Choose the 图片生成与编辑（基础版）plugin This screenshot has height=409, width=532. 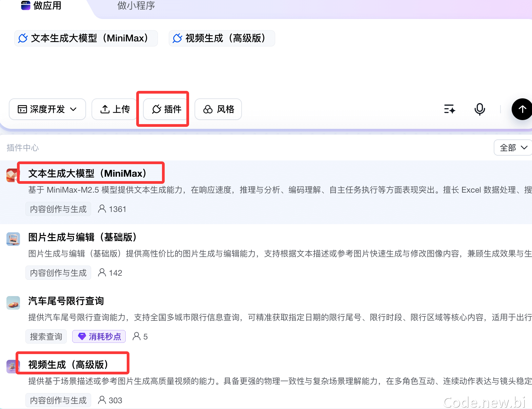[x=82, y=237]
